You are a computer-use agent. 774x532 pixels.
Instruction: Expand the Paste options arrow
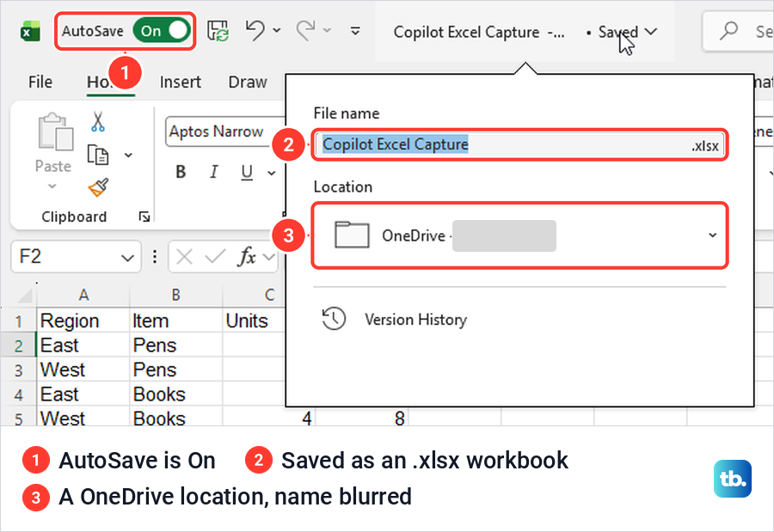[x=52, y=186]
